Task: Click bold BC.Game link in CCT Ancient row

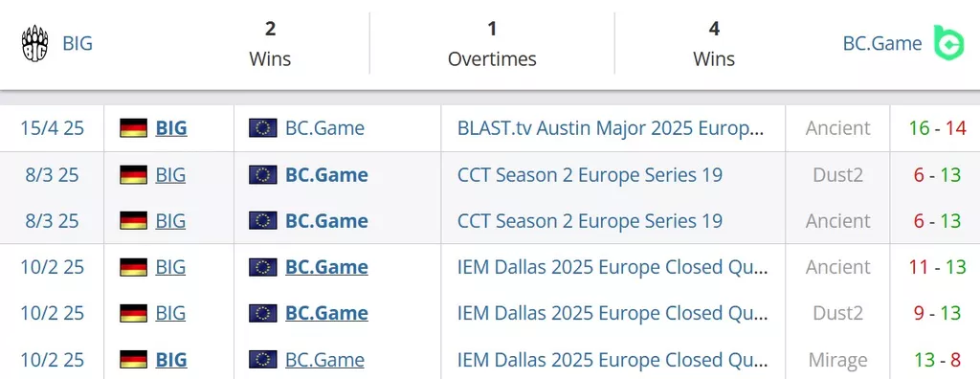Action: click(x=326, y=221)
